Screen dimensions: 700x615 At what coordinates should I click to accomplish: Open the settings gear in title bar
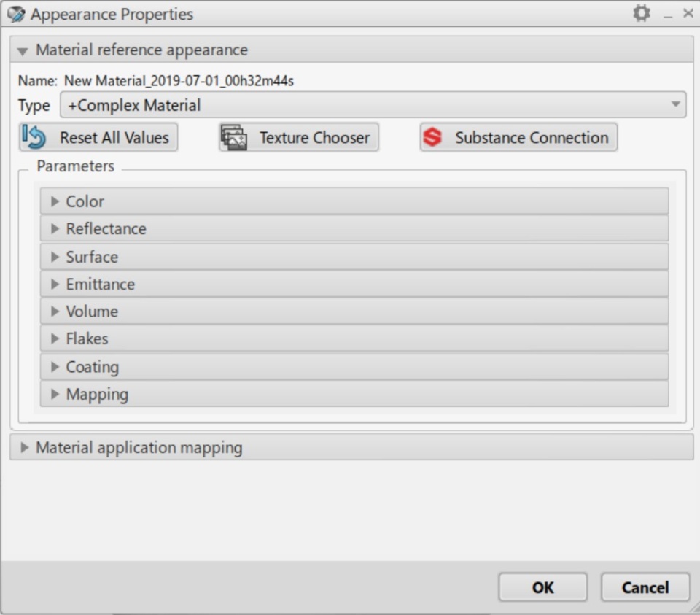pos(642,13)
